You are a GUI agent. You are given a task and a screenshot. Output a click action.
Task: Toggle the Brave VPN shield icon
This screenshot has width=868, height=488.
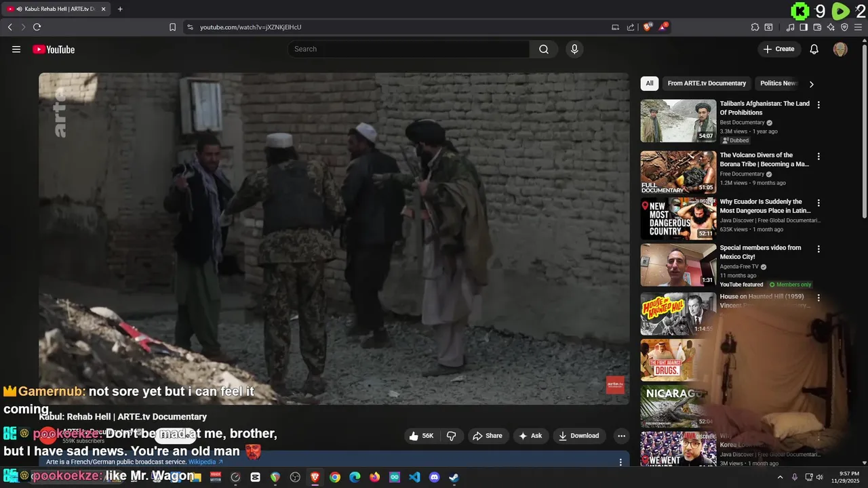844,27
